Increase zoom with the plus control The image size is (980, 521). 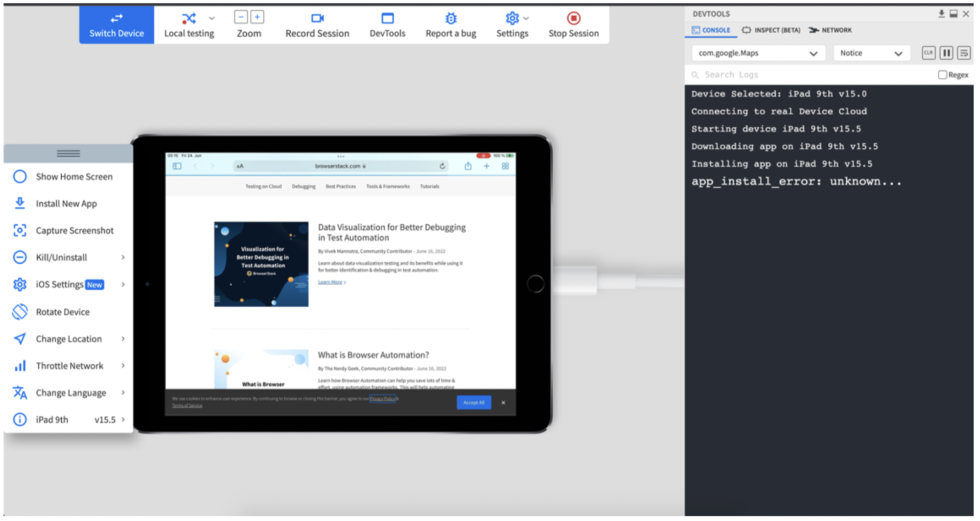pos(258,17)
